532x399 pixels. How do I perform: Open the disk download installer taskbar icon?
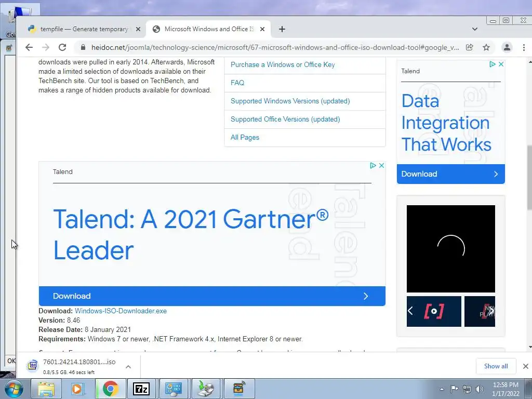click(206, 389)
